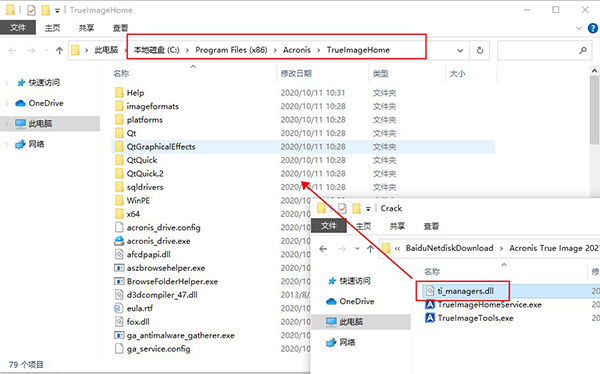
Task: Select acronis_drive.exe application icon
Action: click(x=119, y=241)
